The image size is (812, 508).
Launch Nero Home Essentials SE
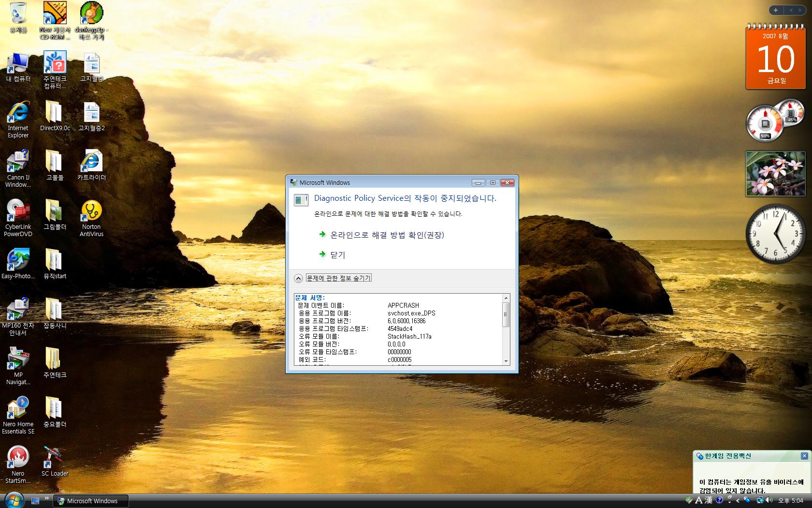(x=18, y=415)
